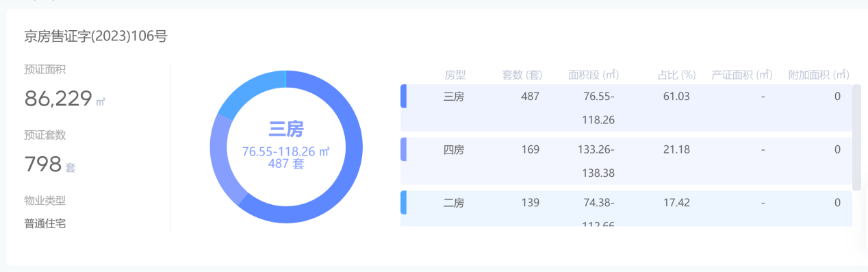Viewport: 868px width, 272px height.
Task: Select the 二房 table row
Action: click(626, 208)
